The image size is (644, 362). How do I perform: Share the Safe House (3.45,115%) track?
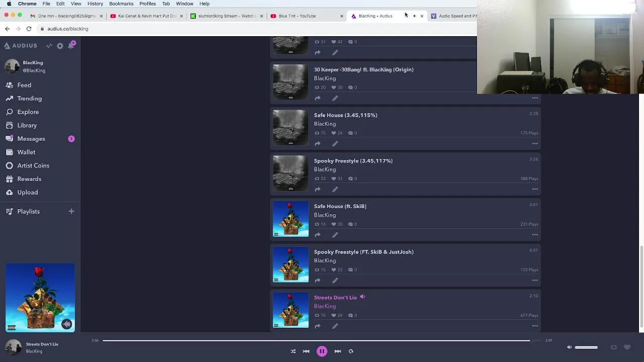coord(317,144)
